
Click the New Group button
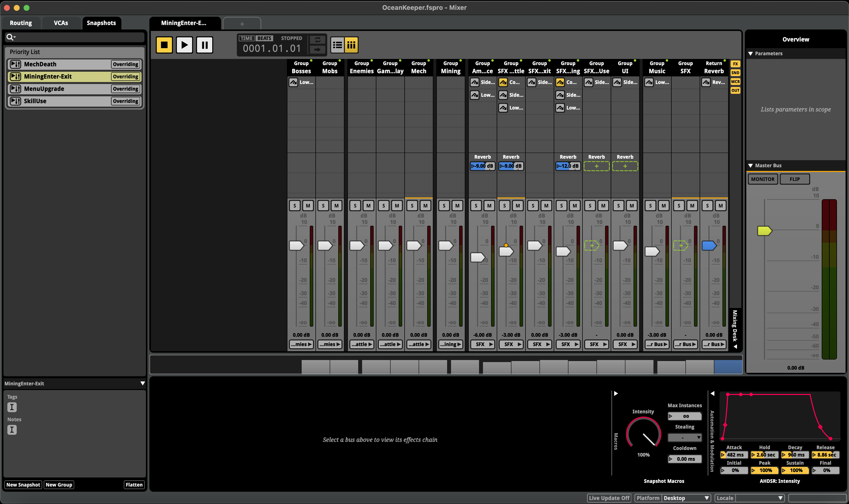click(x=59, y=485)
